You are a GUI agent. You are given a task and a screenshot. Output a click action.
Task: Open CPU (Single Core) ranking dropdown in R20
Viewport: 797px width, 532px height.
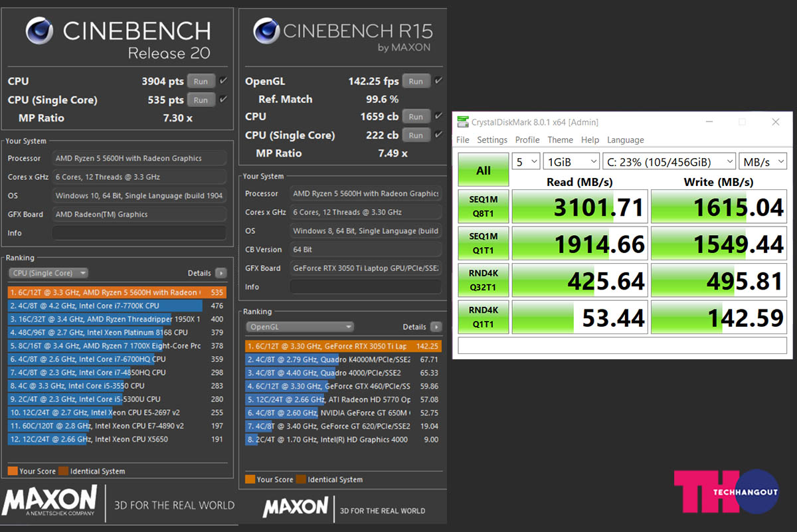(48, 273)
